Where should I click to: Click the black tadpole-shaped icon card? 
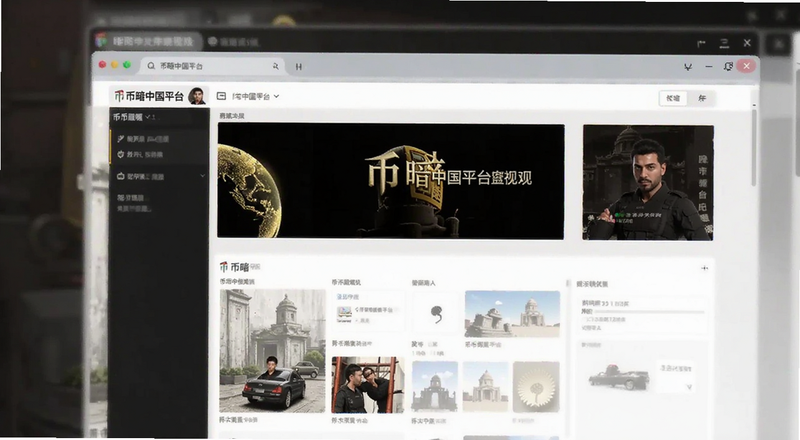tap(435, 314)
